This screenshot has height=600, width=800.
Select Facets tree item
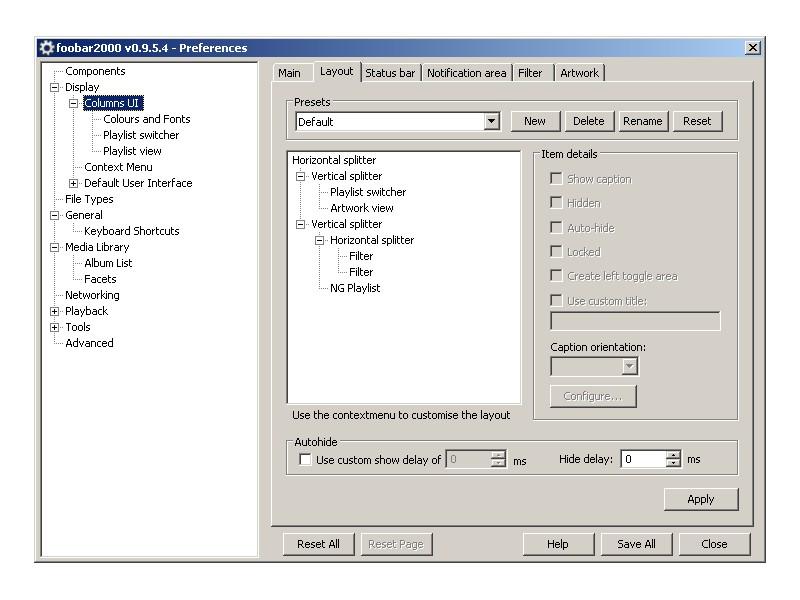click(101, 279)
